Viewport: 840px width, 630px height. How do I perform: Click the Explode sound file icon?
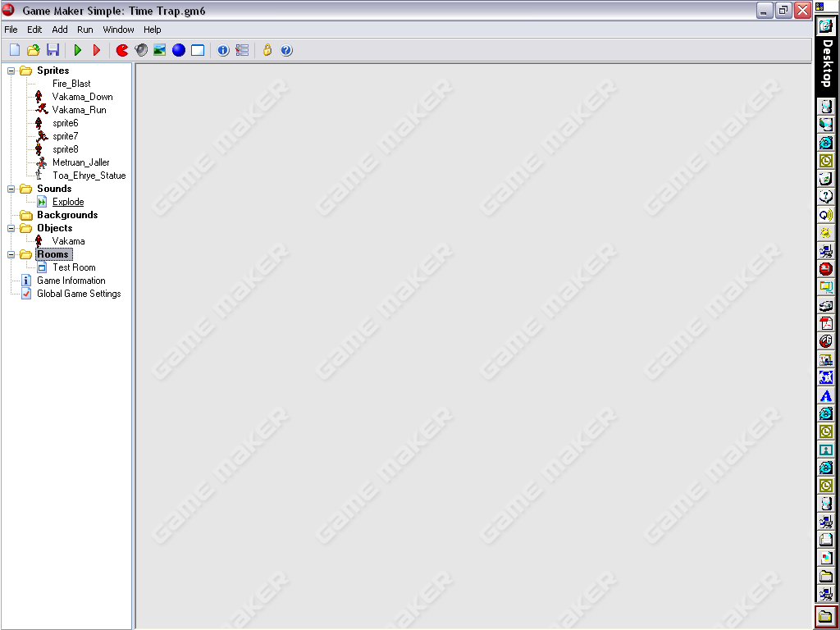coord(41,202)
